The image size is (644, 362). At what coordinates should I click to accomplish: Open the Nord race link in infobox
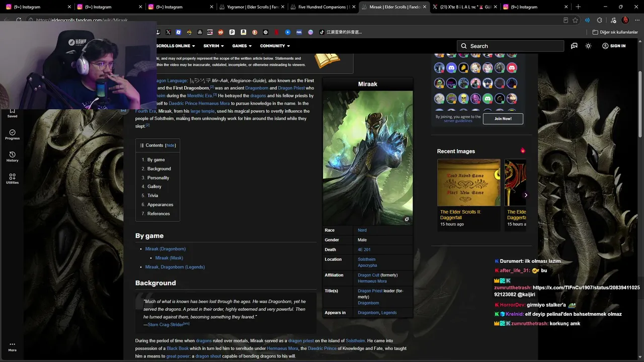362,230
